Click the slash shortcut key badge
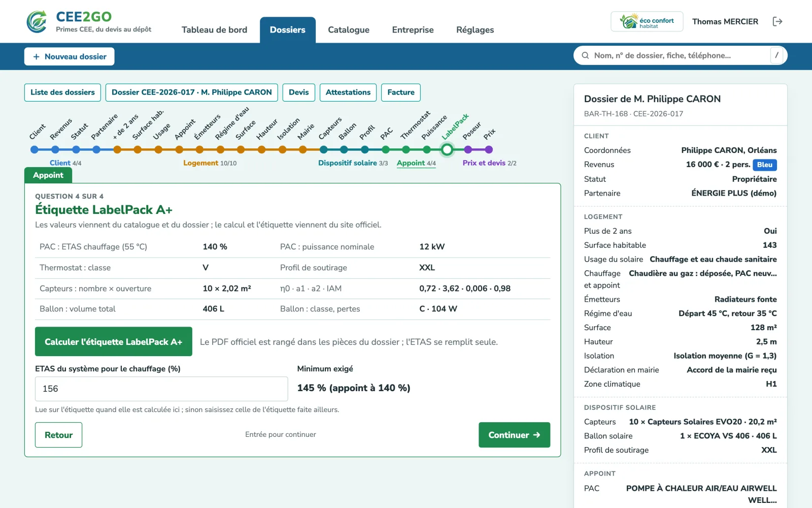 coord(776,55)
